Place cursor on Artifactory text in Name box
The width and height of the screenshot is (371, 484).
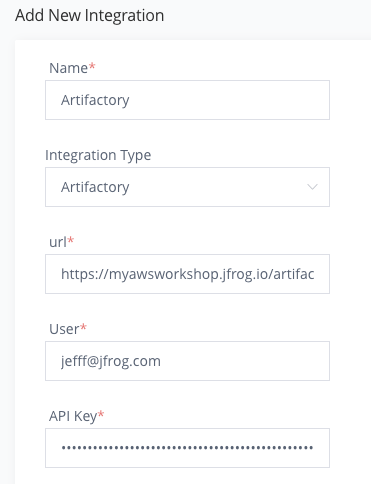click(x=95, y=100)
